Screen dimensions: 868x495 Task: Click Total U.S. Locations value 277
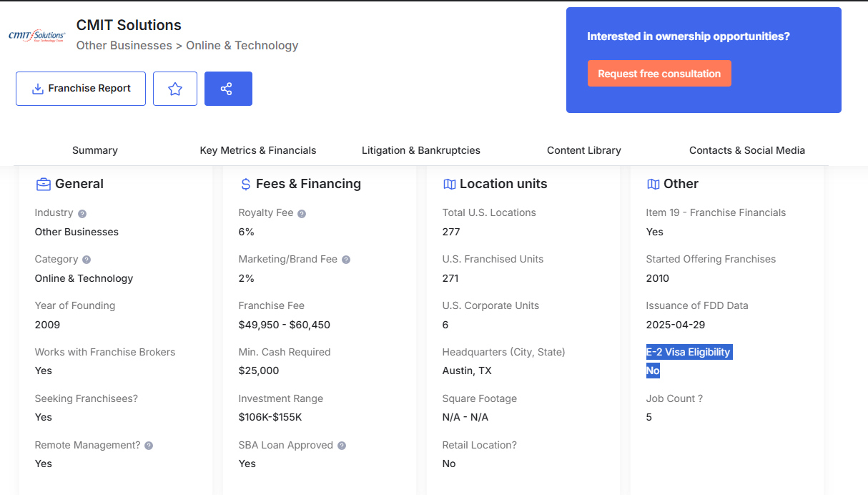tap(451, 232)
